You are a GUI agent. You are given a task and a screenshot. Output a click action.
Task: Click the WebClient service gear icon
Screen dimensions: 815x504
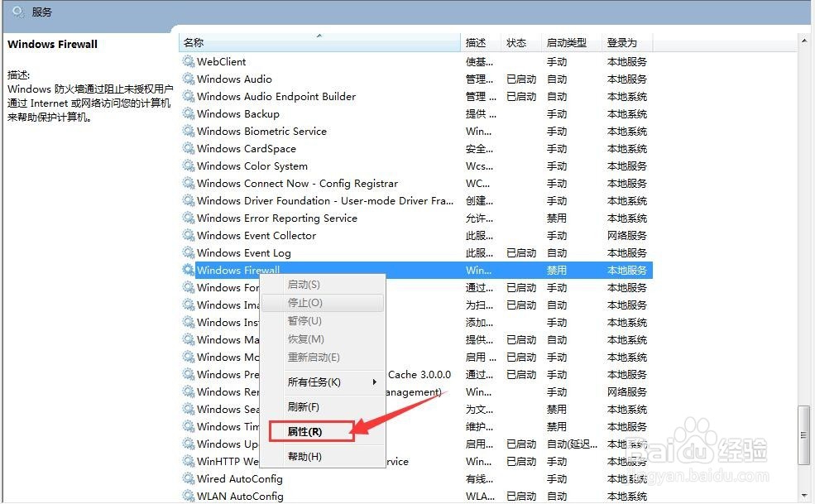188,61
